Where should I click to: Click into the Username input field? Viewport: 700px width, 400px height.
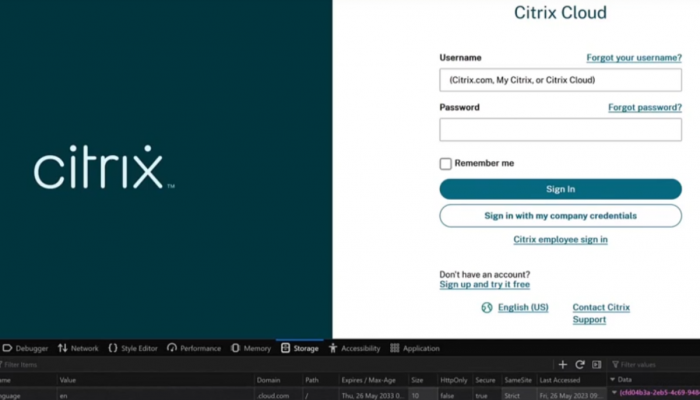pos(560,80)
